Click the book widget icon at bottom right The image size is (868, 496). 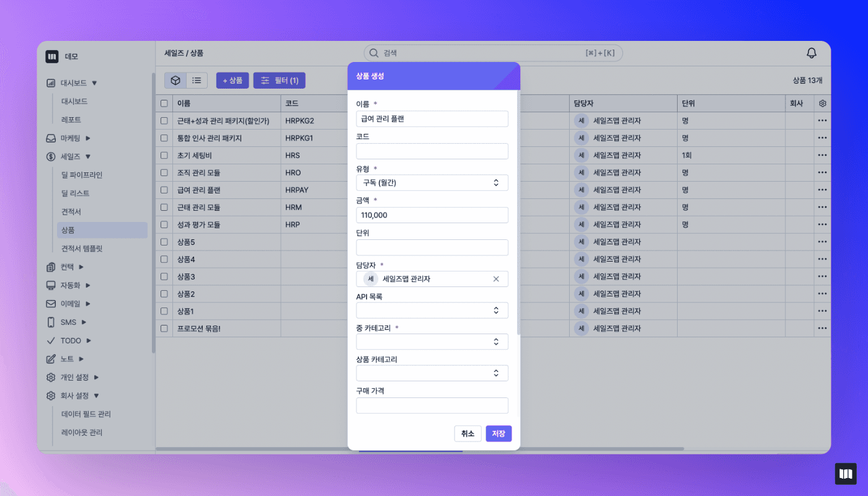pos(846,474)
